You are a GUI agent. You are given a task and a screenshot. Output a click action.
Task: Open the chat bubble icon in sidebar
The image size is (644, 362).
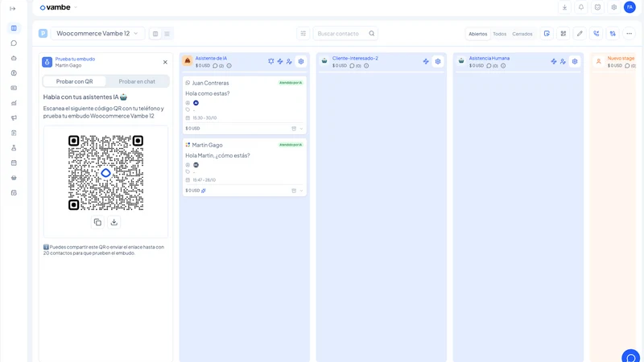coord(14,43)
